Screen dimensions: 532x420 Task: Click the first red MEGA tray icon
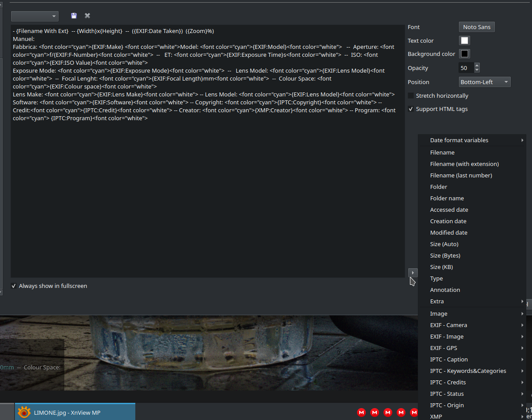tap(361, 413)
